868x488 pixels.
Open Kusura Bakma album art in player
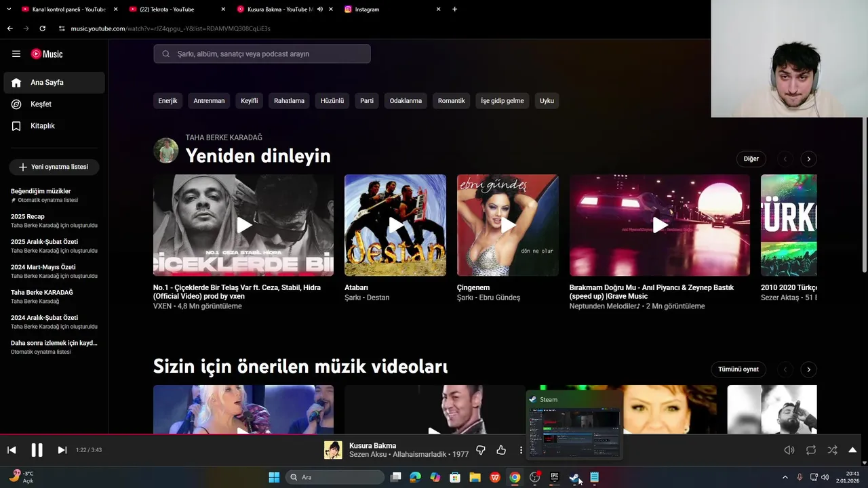point(333,450)
